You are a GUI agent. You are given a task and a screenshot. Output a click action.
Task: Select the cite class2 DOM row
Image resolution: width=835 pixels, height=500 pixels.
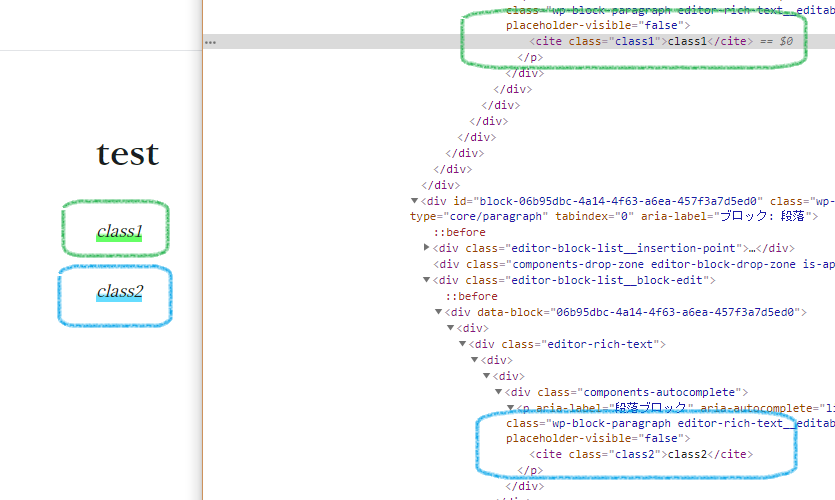click(641, 454)
